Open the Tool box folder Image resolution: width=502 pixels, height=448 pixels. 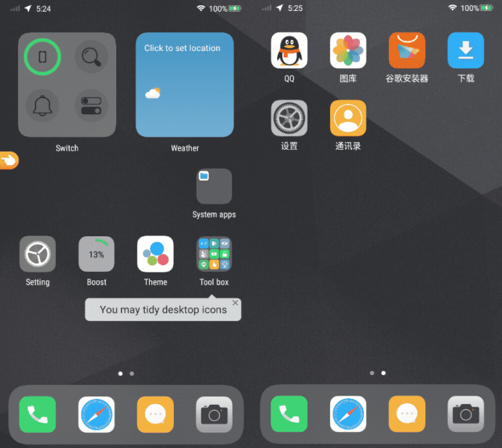tap(214, 254)
